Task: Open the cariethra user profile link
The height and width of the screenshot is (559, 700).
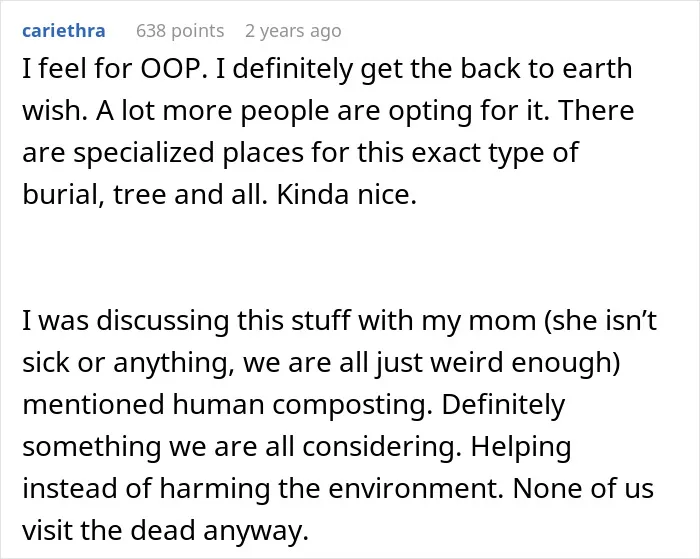Action: 64,31
